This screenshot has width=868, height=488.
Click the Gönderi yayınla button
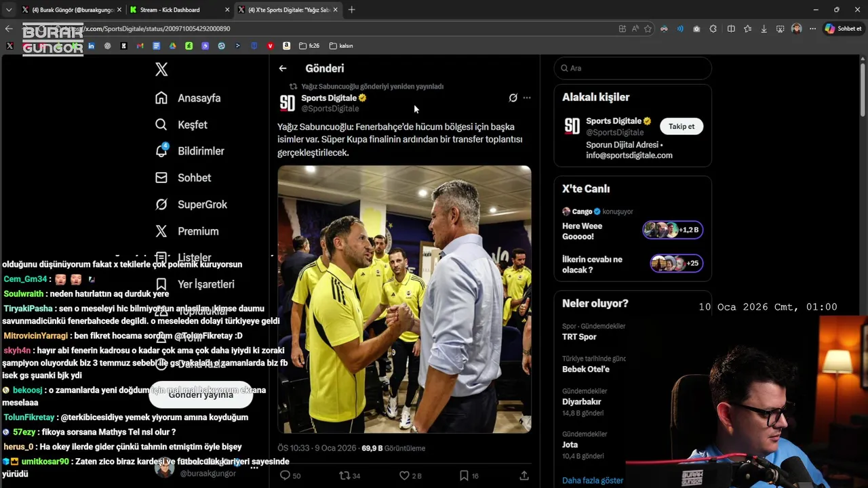pyautogui.click(x=201, y=394)
